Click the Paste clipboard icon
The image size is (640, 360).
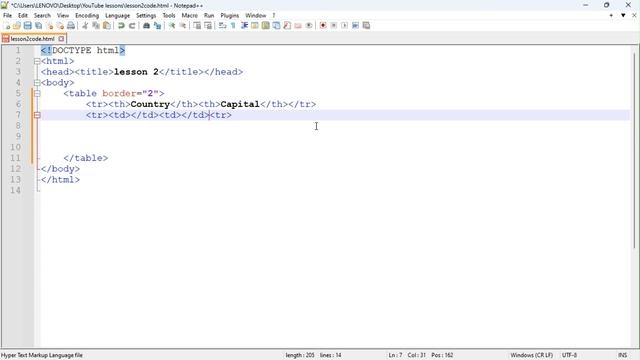[x=107, y=26]
